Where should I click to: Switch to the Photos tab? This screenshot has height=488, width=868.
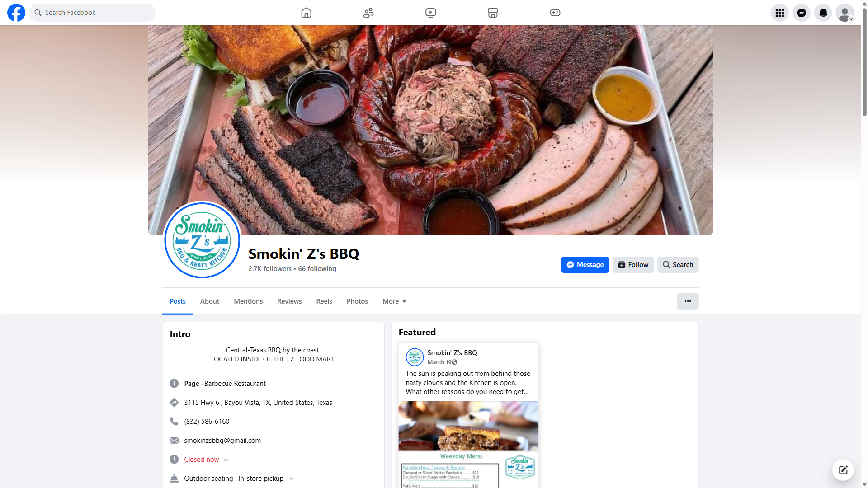[357, 301]
